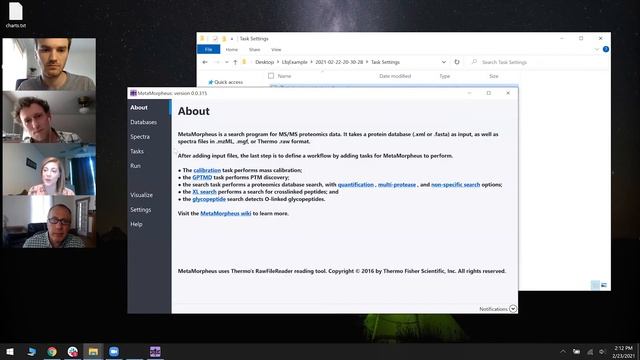Open the Databases tab in MetaMorpheus

[143, 122]
